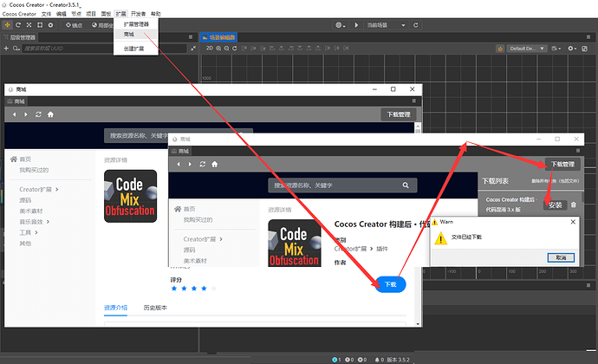Screen dimensions: 598x364
Task: Zoom in the scene view
Action: tap(218, 49)
